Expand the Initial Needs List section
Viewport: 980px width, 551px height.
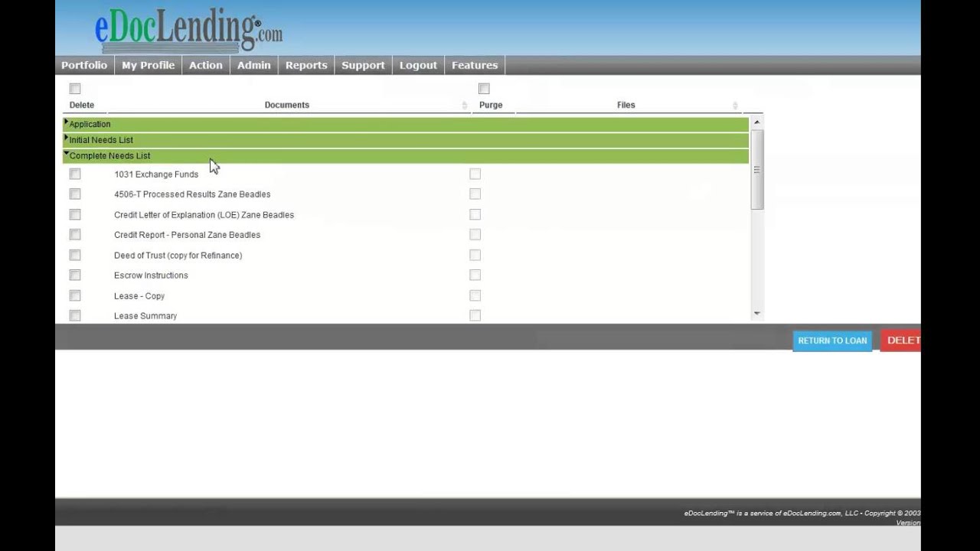[x=406, y=140]
